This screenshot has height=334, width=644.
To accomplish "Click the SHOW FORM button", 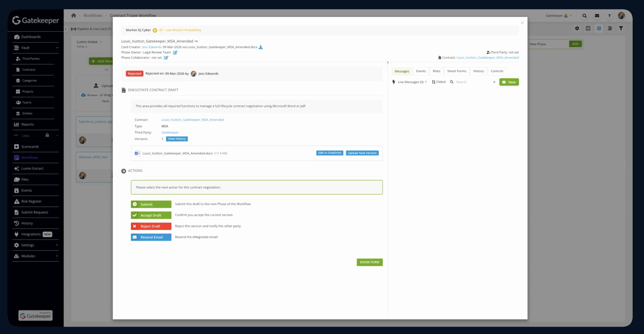I will click(369, 262).
